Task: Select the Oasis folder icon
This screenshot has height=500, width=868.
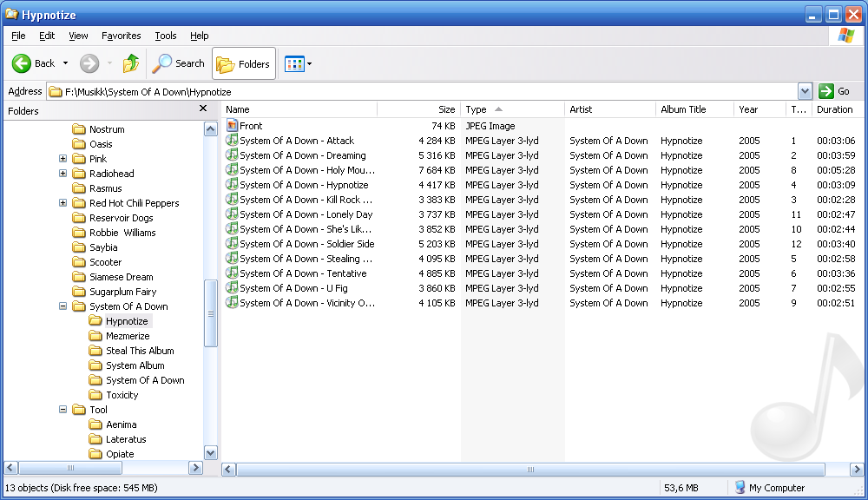Action: 79,144
